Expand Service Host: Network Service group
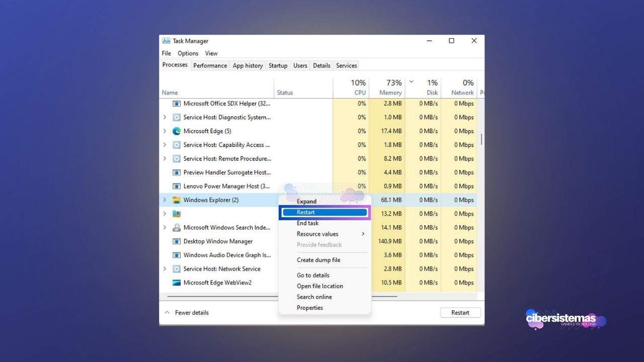Viewport: 644px width, 362px height. coord(165,269)
